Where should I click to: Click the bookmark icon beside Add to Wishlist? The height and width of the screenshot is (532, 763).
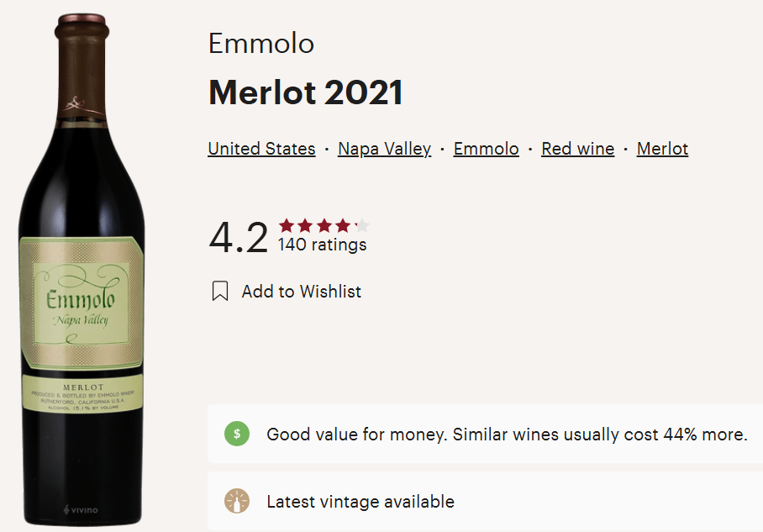click(x=220, y=292)
